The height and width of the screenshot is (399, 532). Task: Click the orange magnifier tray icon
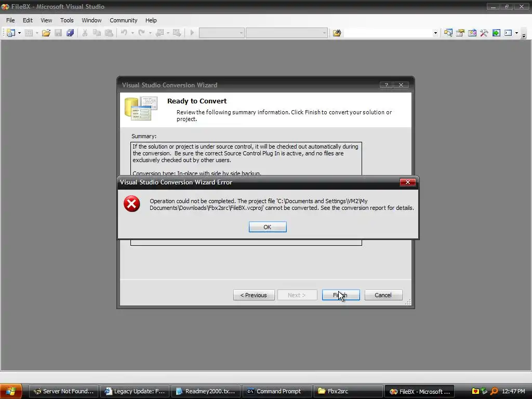495,391
